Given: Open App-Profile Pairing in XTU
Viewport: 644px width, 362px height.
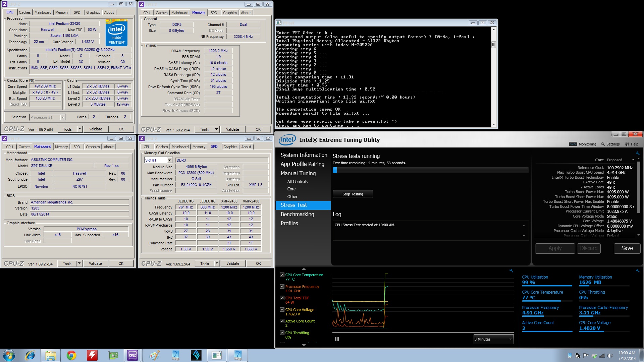Looking at the screenshot, I should (x=302, y=164).
